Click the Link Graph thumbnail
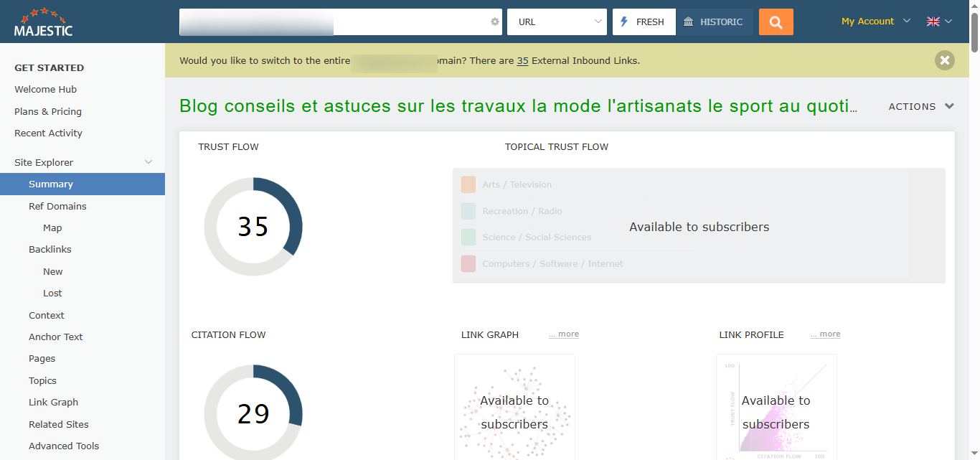This screenshot has height=460, width=980. (514, 407)
